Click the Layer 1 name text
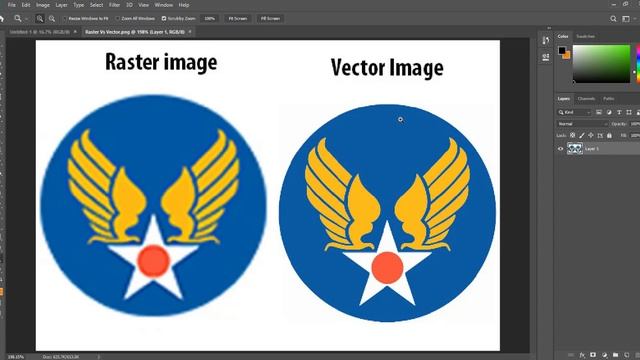 point(592,149)
